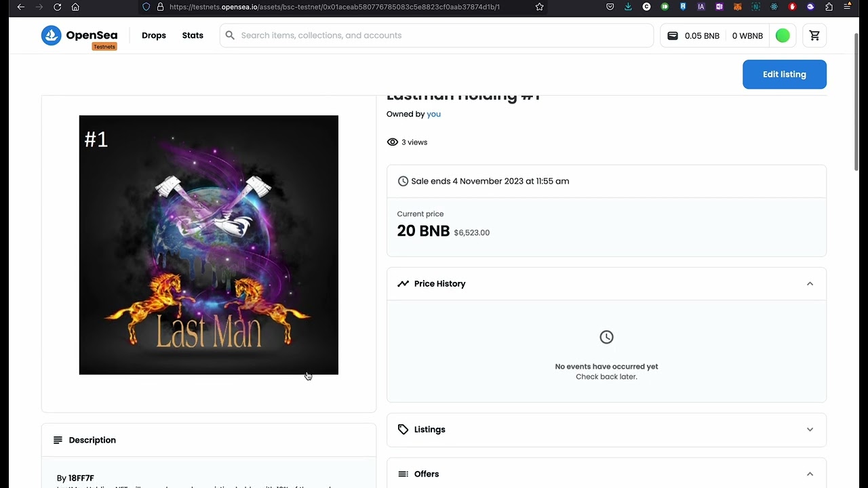Open the Last Man NFT image
Image resolution: width=868 pixels, height=488 pixels.
[x=209, y=245]
